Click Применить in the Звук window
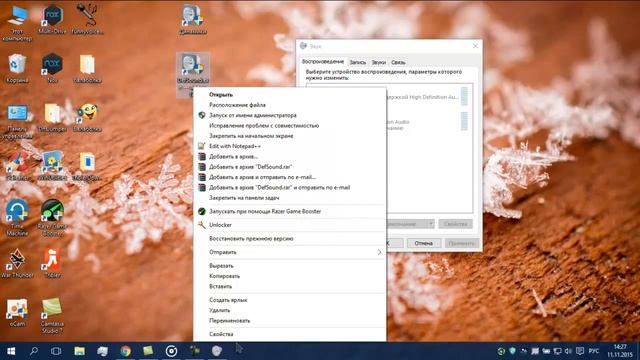This screenshot has height=360, width=640. tap(461, 243)
